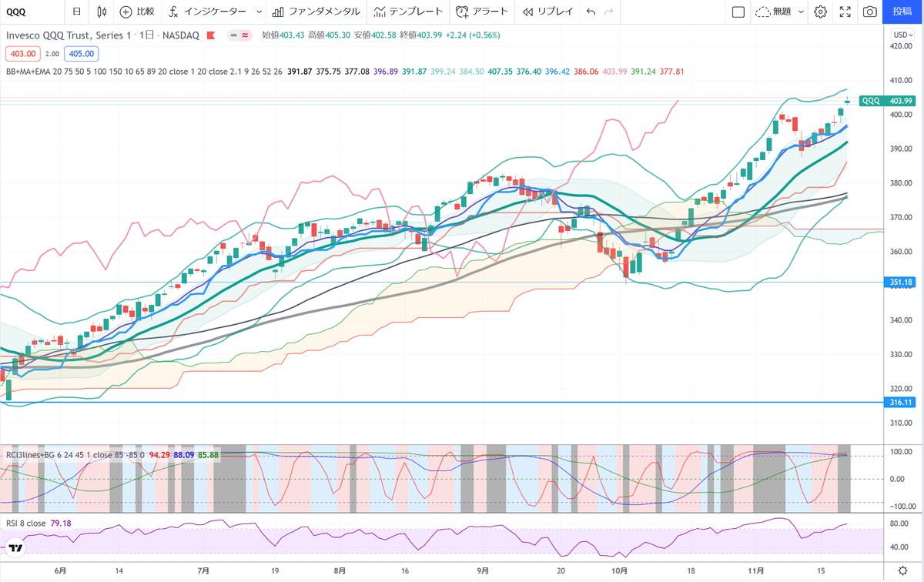Select the RSI 8 close indicator legend

[25, 523]
